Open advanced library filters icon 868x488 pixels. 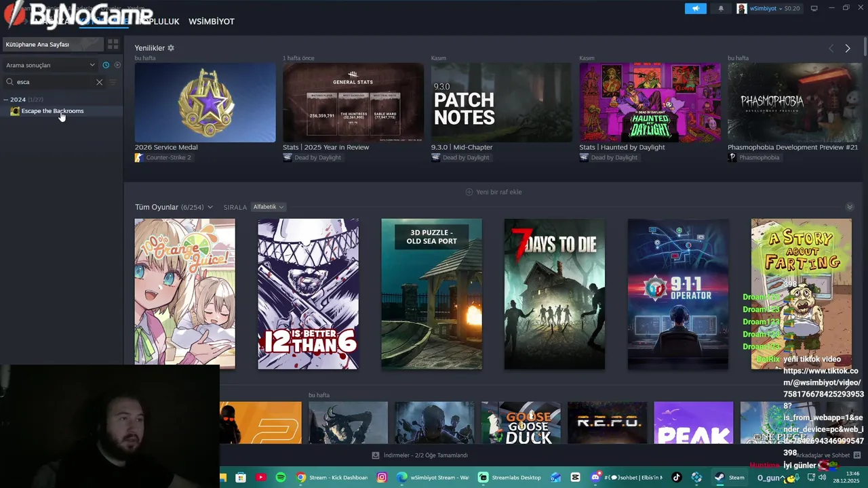tap(113, 82)
